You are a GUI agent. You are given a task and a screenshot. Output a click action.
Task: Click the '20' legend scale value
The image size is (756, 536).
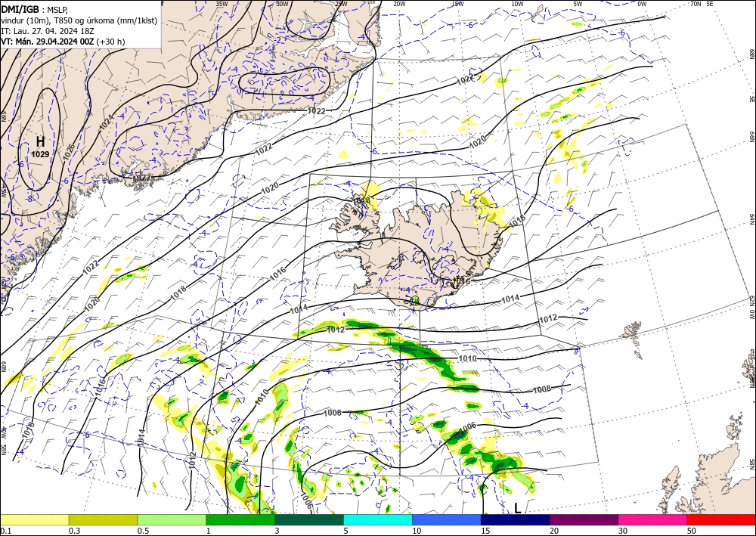[x=554, y=531]
